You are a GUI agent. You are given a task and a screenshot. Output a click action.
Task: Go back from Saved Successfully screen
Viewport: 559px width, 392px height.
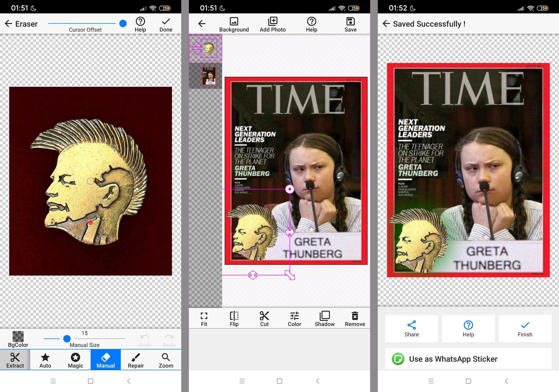click(386, 24)
